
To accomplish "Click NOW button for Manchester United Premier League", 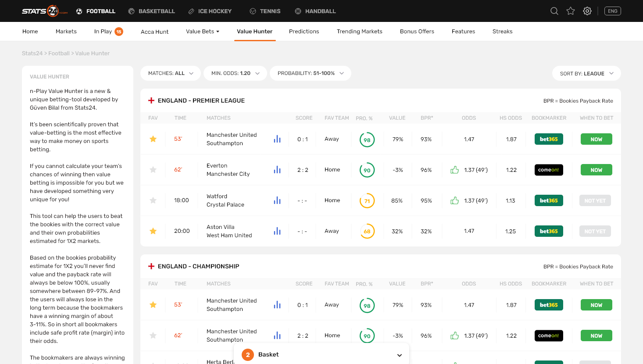I will pos(596,139).
